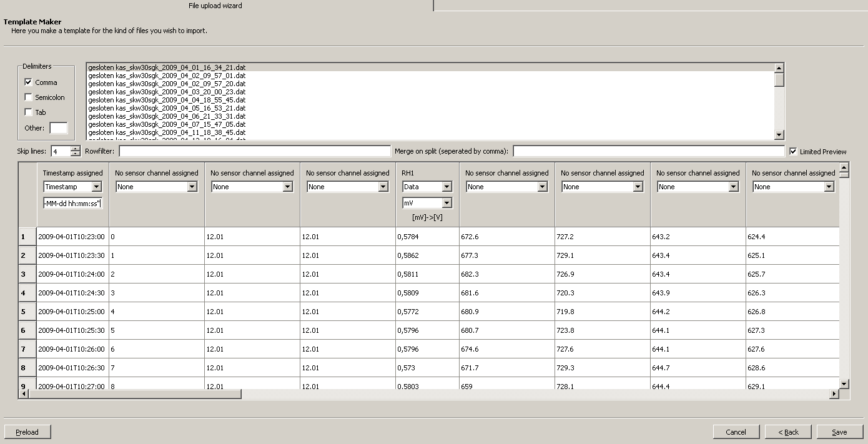Screen dimensions: 868x444
Task: Toggle the Limited Preview checkbox
Action: (793, 151)
